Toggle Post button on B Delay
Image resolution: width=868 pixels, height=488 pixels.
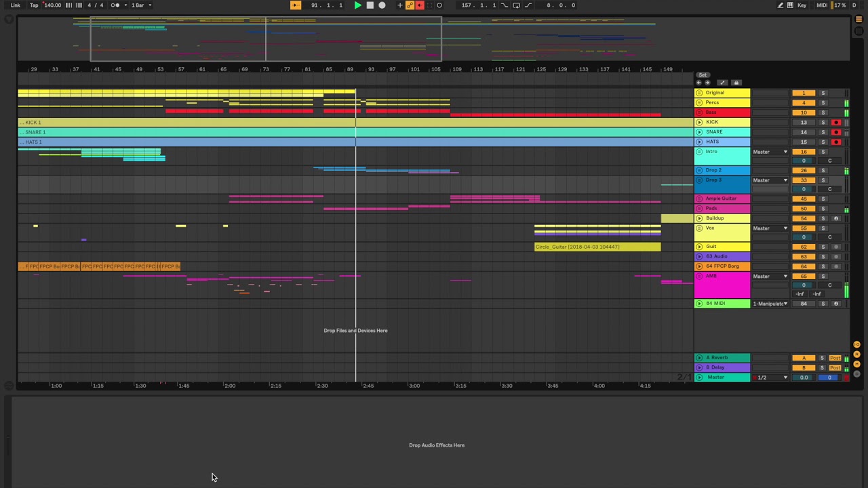[x=835, y=367]
